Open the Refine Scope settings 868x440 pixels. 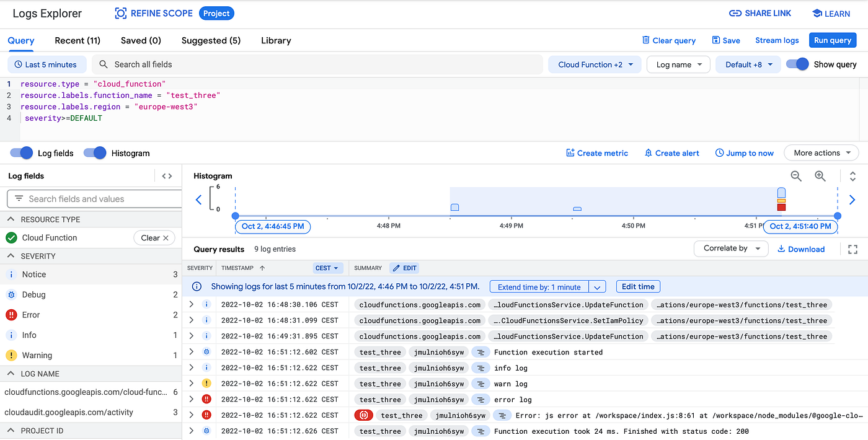[x=154, y=12]
